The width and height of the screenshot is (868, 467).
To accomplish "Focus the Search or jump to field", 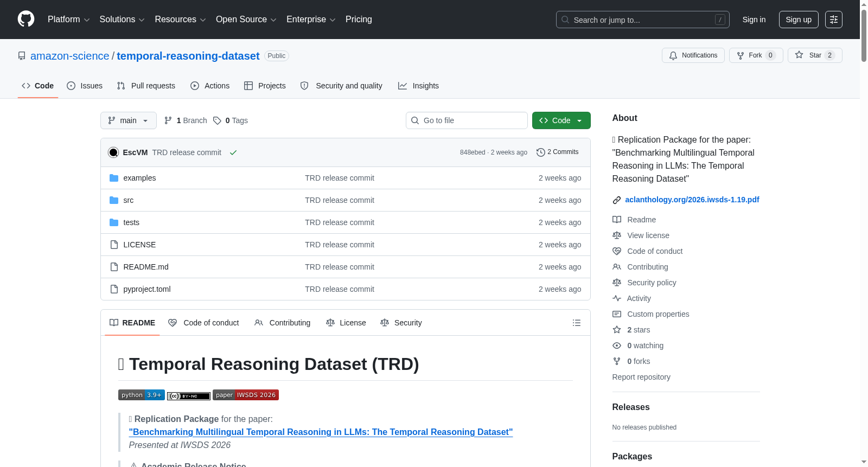I will click(x=643, y=20).
